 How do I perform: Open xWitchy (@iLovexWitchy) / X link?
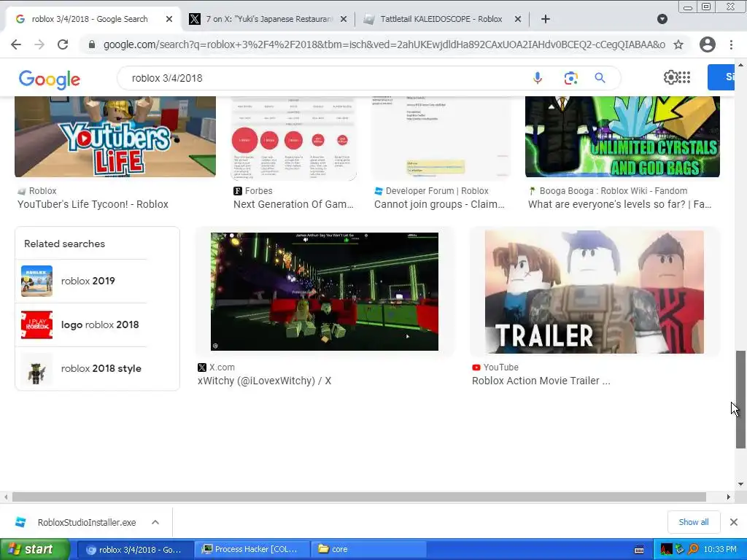click(x=264, y=381)
